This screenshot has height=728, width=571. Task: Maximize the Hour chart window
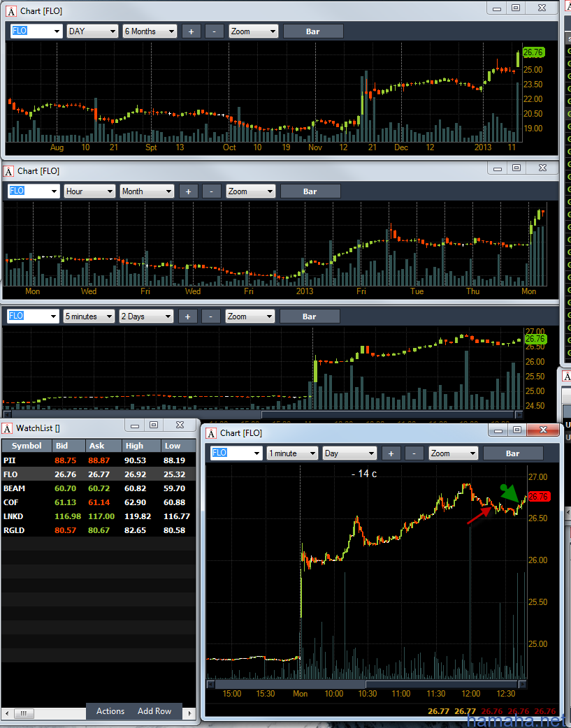point(516,168)
